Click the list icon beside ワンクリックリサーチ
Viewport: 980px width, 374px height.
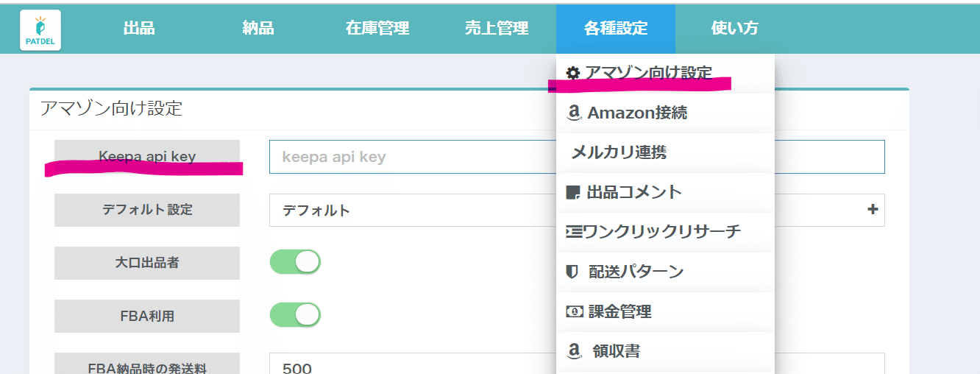pyautogui.click(x=573, y=232)
